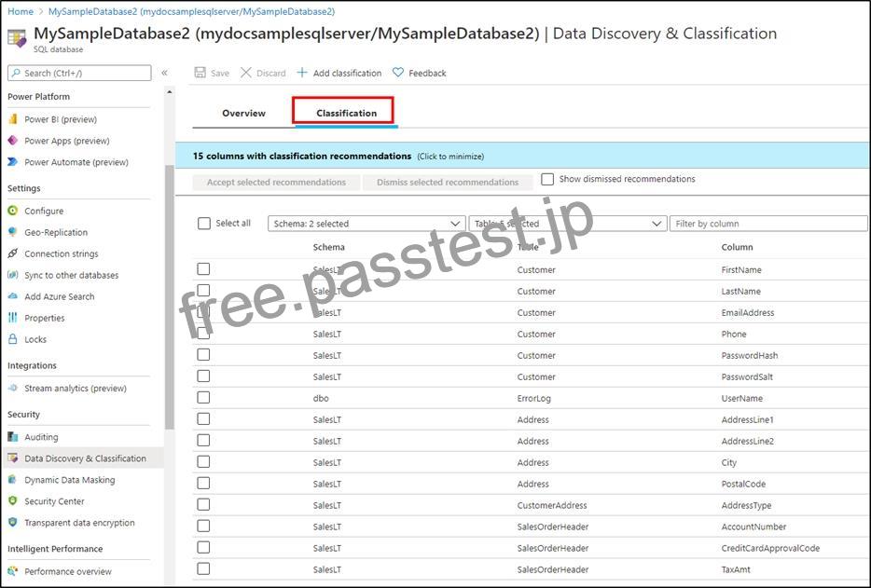Click the Security Center shield icon
The height and width of the screenshot is (588, 871).
[13, 500]
